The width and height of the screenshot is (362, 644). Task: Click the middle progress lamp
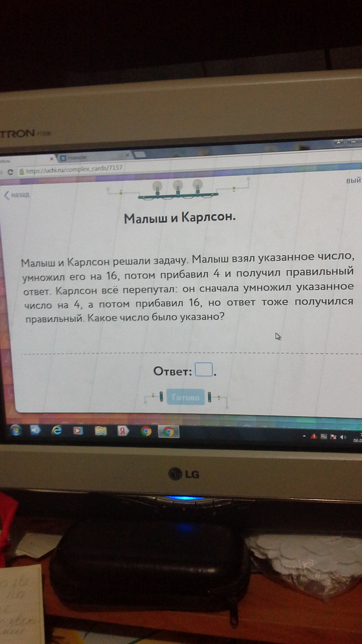coord(178,186)
